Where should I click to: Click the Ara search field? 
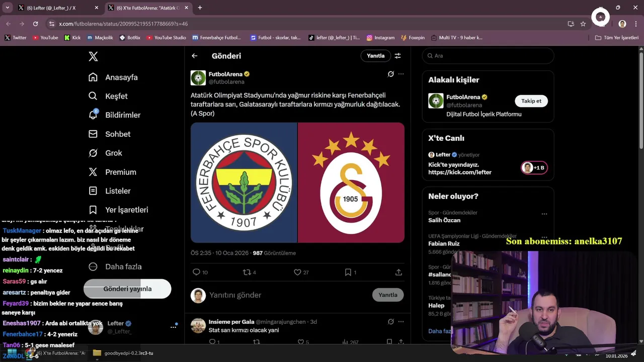click(488, 56)
